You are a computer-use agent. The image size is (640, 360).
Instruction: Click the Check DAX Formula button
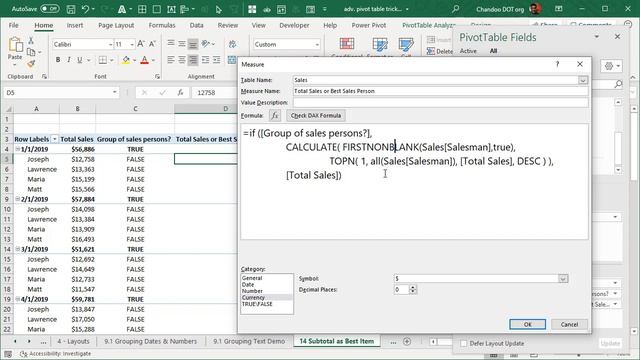[x=316, y=116]
